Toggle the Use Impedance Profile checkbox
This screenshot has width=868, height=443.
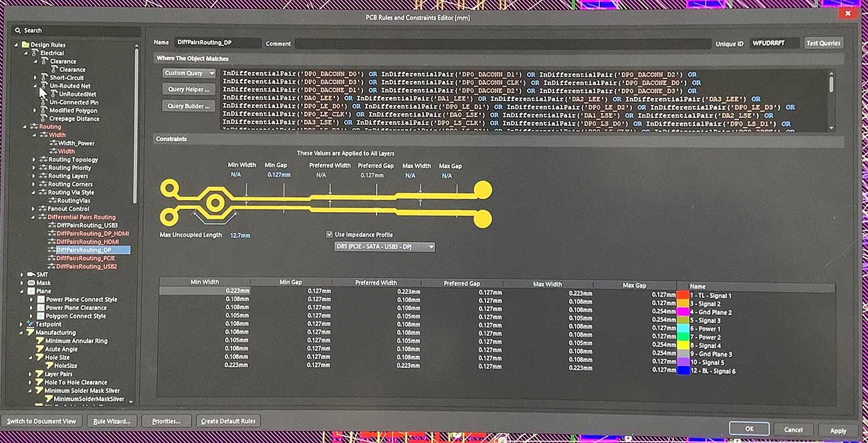point(329,235)
